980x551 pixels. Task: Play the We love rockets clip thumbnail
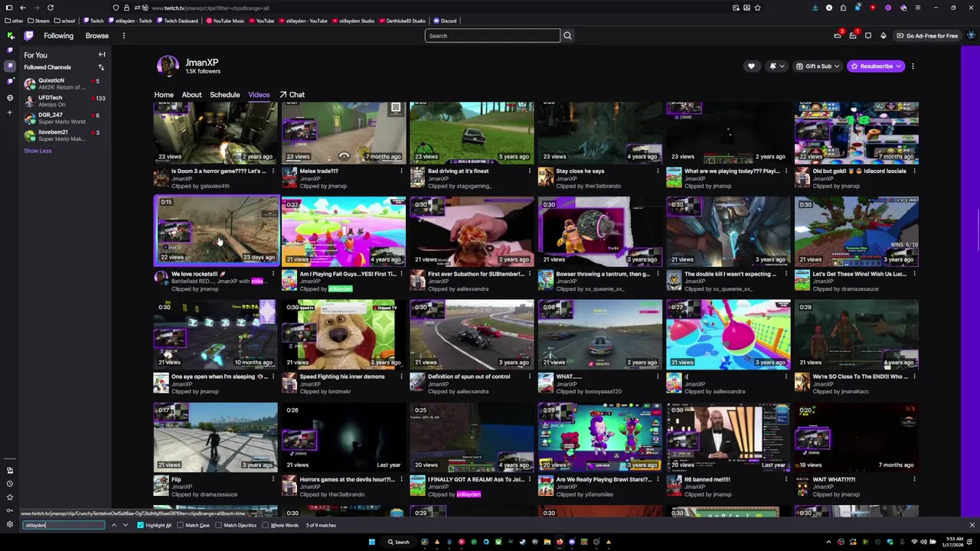point(216,230)
